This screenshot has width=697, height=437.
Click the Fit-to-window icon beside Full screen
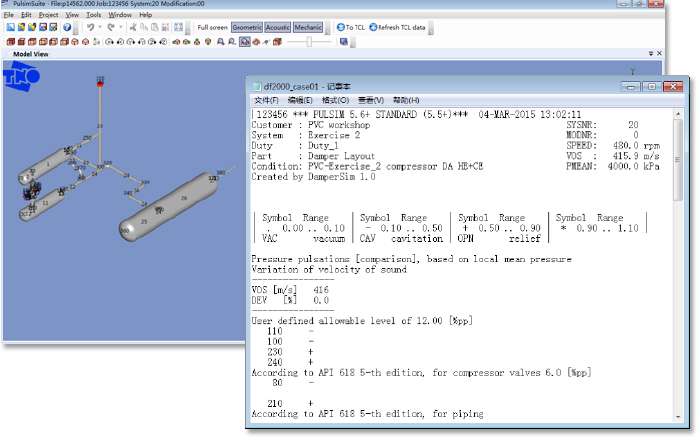[x=178, y=28]
